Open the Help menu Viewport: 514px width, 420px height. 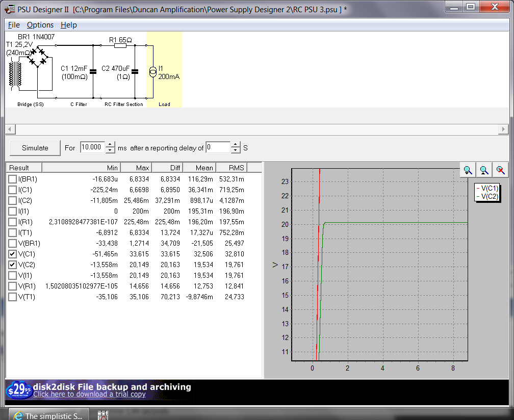(x=68, y=25)
